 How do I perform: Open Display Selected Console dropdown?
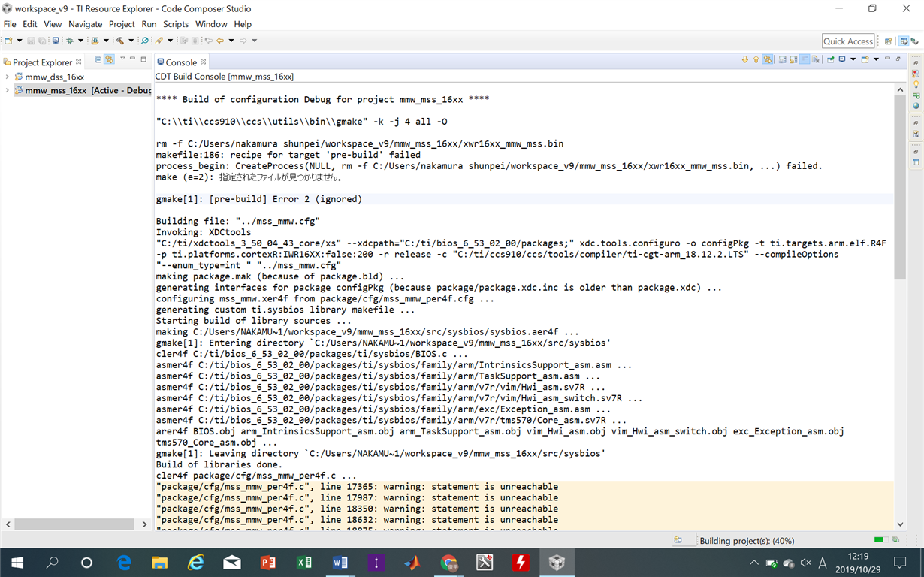pos(853,59)
